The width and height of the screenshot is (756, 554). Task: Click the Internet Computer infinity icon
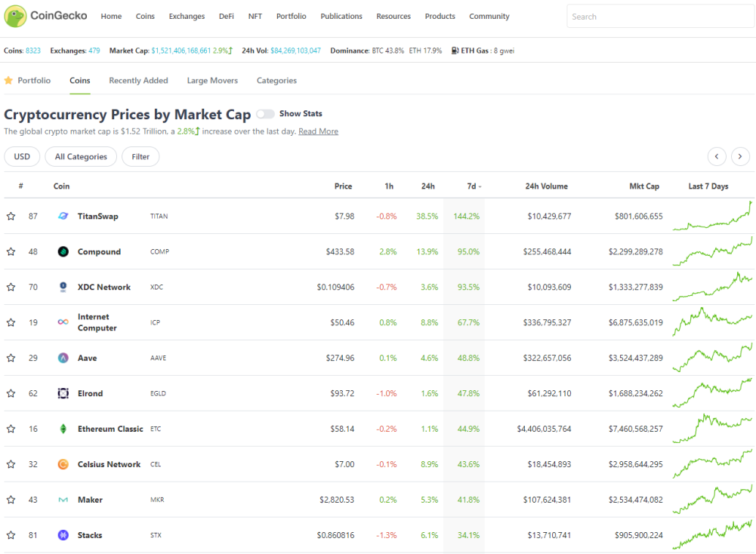point(63,322)
